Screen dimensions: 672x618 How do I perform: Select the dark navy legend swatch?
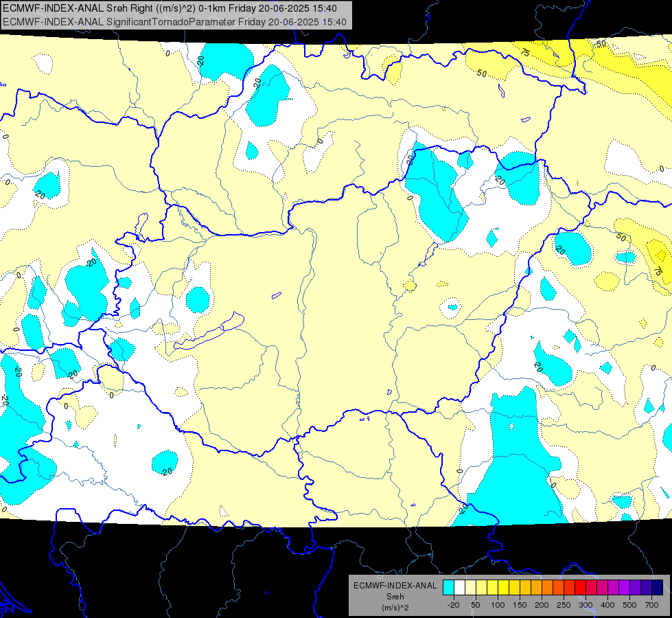tap(658, 587)
